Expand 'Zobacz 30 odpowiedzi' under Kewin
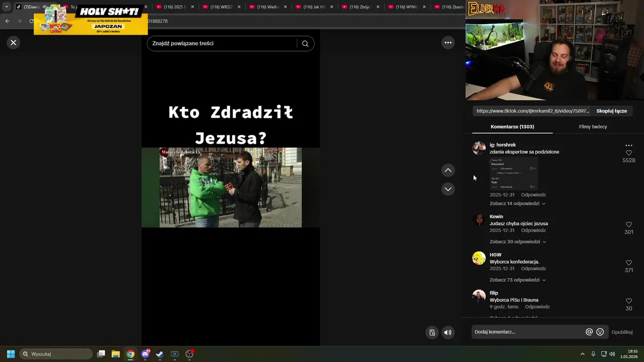644x362 pixels. (x=518, y=242)
